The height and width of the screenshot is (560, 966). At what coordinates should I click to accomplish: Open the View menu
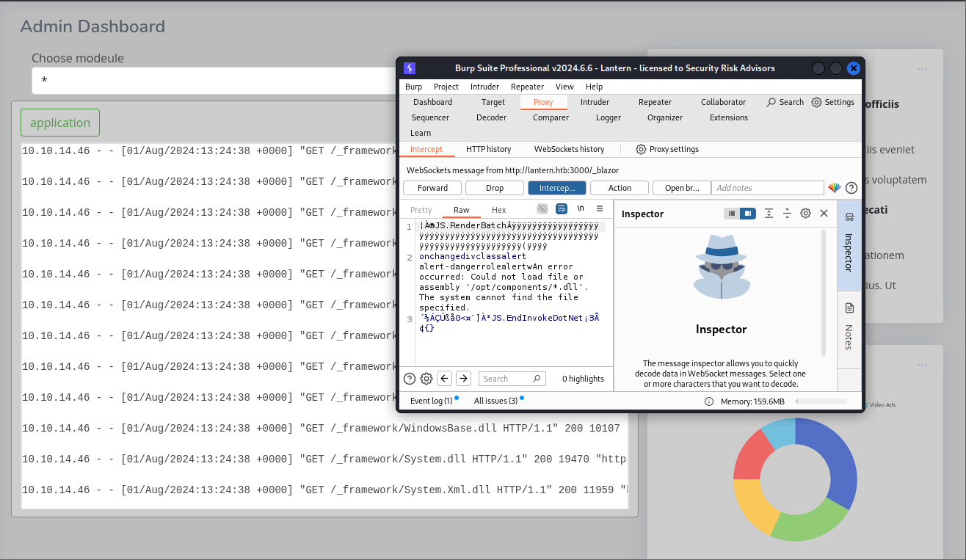[x=564, y=87]
